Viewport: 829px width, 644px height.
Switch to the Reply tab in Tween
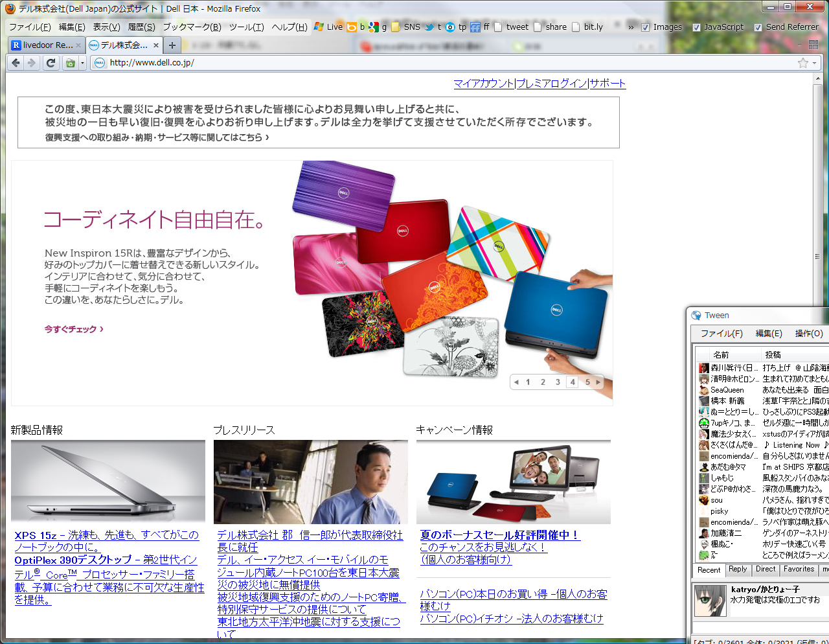click(738, 569)
